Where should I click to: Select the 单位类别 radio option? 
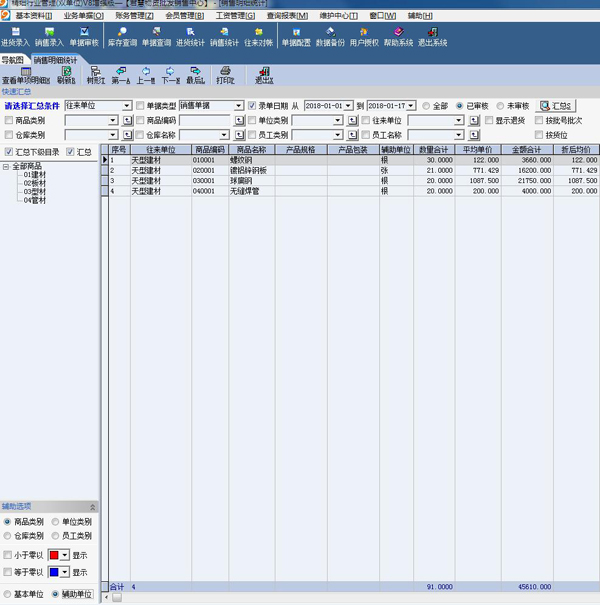pos(56,522)
